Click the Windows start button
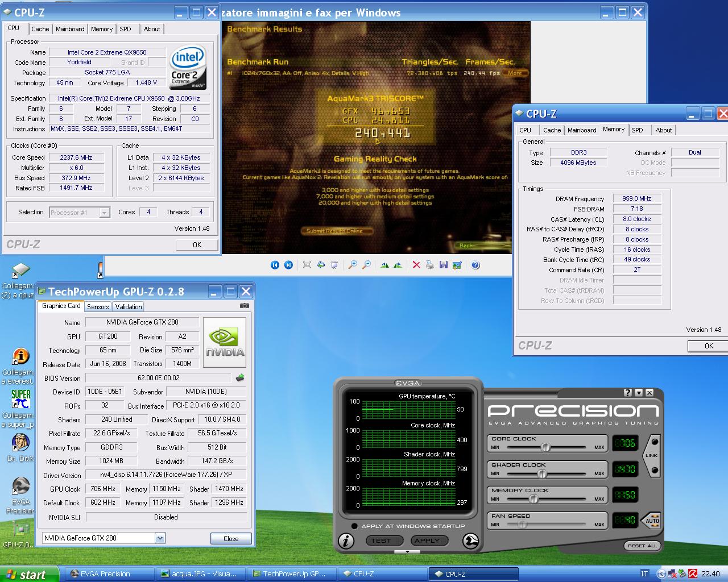Image resolution: width=728 pixels, height=582 pixels. pos(30,574)
